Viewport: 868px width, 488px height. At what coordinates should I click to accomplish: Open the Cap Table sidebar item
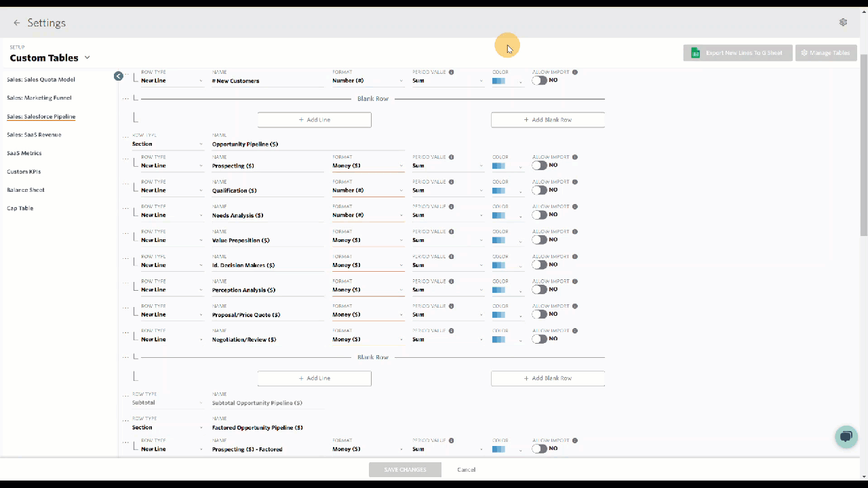20,208
